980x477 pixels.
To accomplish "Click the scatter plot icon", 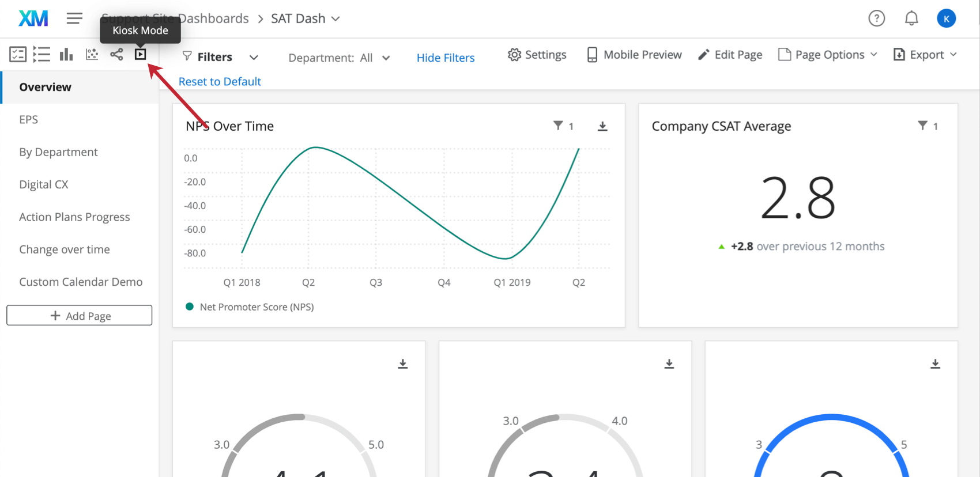I will tap(92, 54).
